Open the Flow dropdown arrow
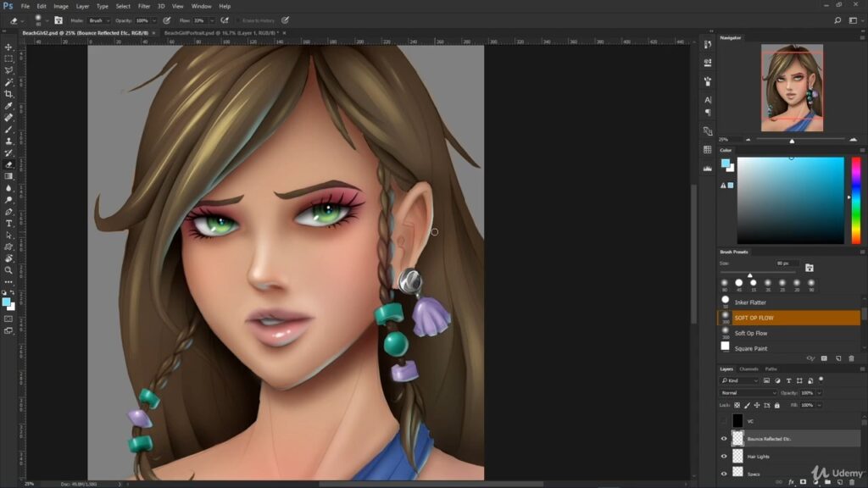 click(x=211, y=20)
